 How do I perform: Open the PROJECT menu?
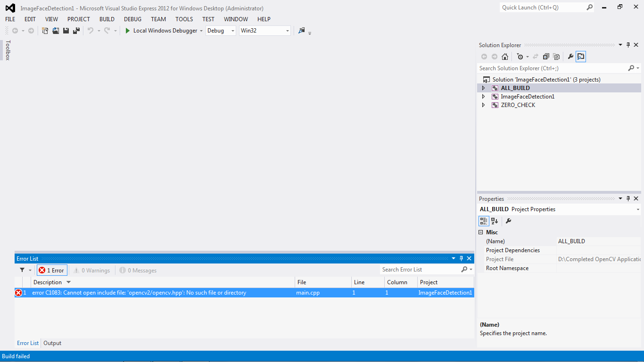79,19
